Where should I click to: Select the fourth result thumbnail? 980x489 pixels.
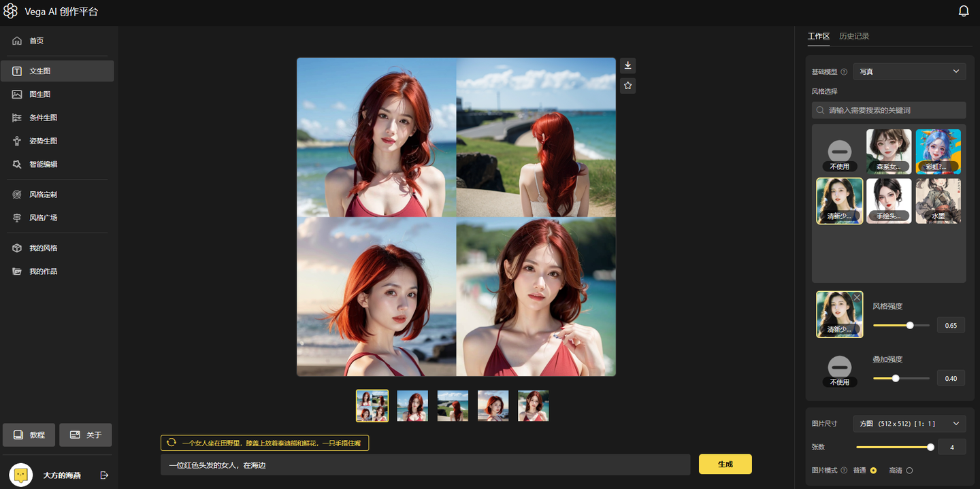(493, 405)
